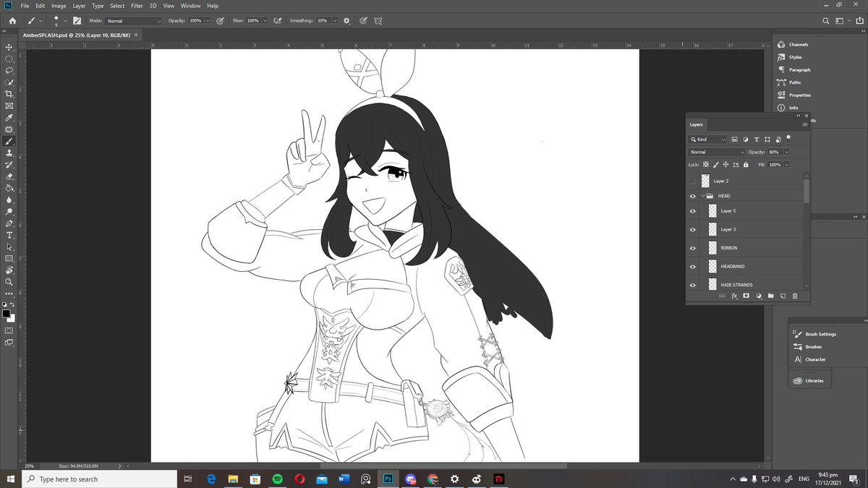Select the Elliptical Marquee tool
This screenshot has height=488, width=868.
9,59
